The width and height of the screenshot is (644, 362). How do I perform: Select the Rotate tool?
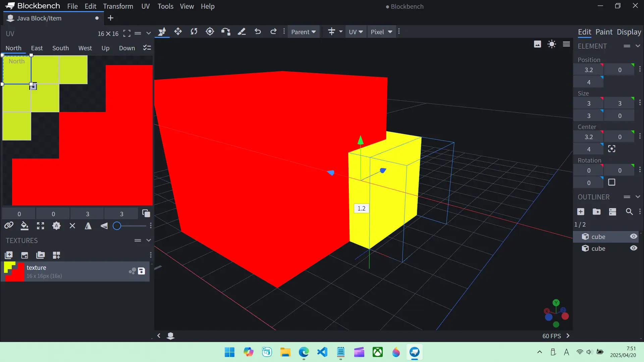(194, 32)
